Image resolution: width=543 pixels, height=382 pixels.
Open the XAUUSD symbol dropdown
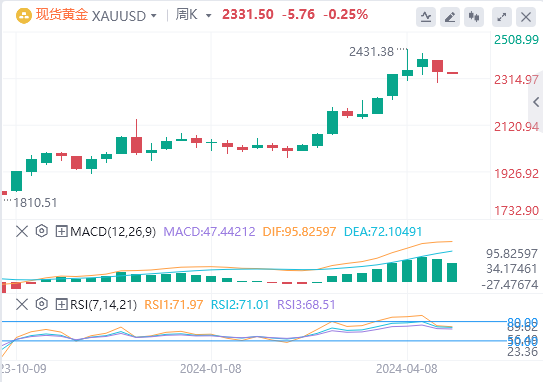(x=124, y=16)
